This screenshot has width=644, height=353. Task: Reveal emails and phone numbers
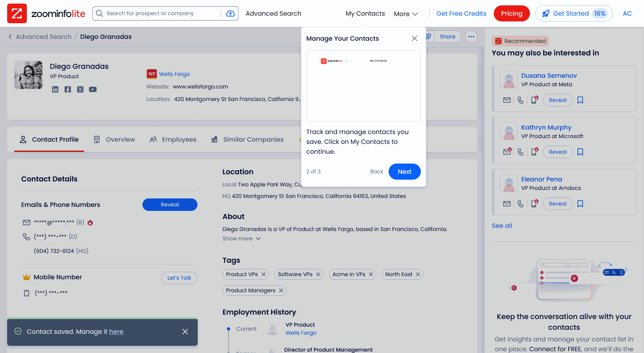click(170, 205)
